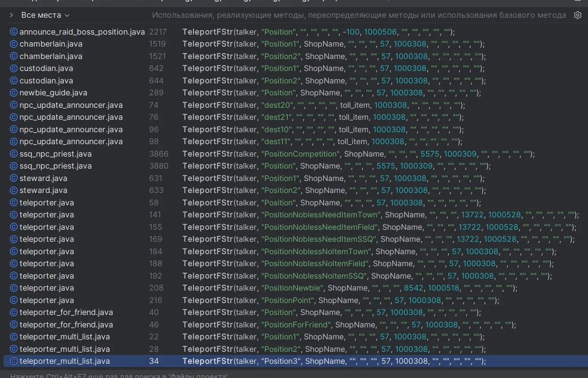Image resolution: width=588 pixels, height=378 pixels.
Task: Expand the chevron left of Все места
Action: click(x=12, y=15)
